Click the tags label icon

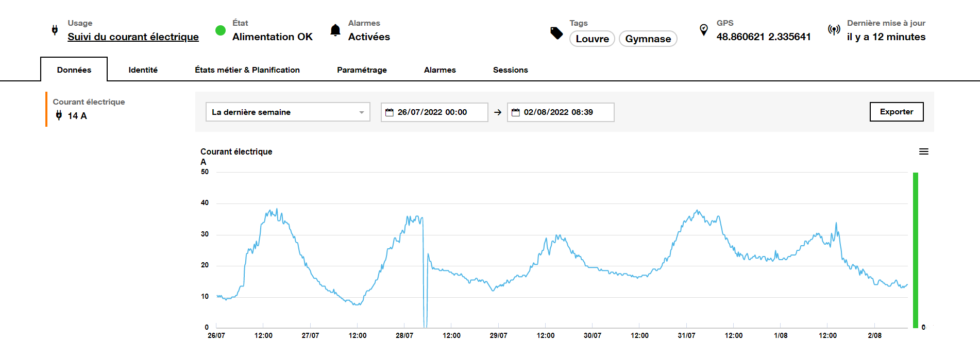pos(556,33)
